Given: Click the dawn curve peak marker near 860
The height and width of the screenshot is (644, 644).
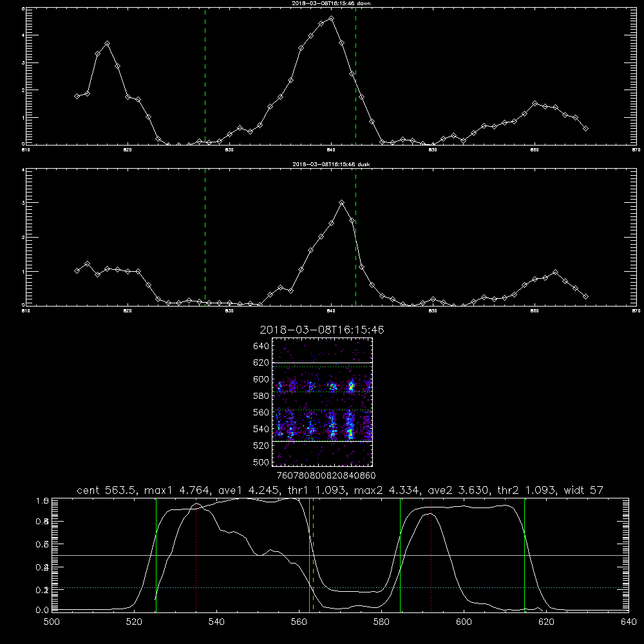Looking at the screenshot, I should [535, 104].
